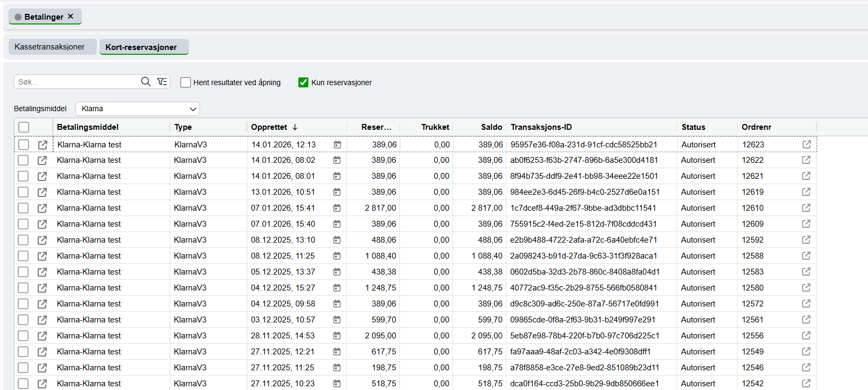
Task: Open left link icon on order 12609 row
Action: [42, 224]
